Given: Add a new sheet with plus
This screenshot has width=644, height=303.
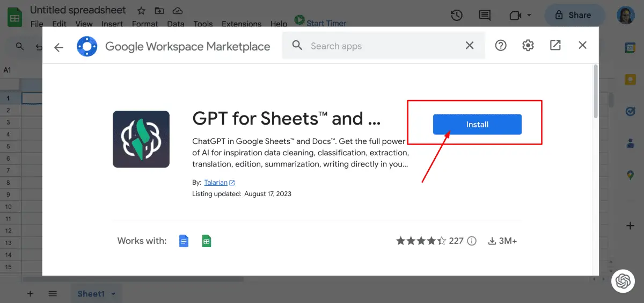Looking at the screenshot, I should pyautogui.click(x=30, y=293).
